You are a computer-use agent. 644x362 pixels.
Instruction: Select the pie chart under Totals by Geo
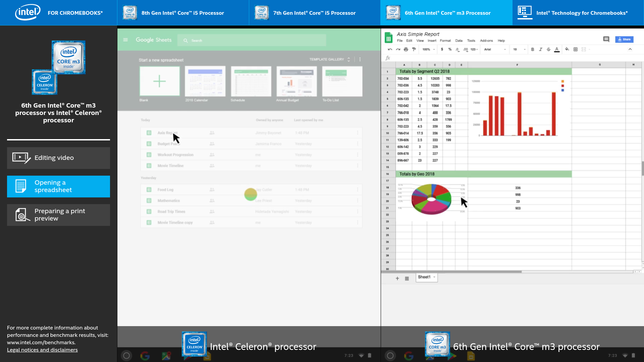(431, 199)
